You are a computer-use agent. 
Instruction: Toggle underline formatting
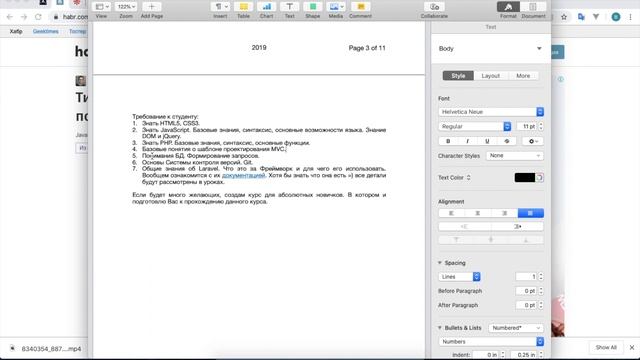[487, 141]
